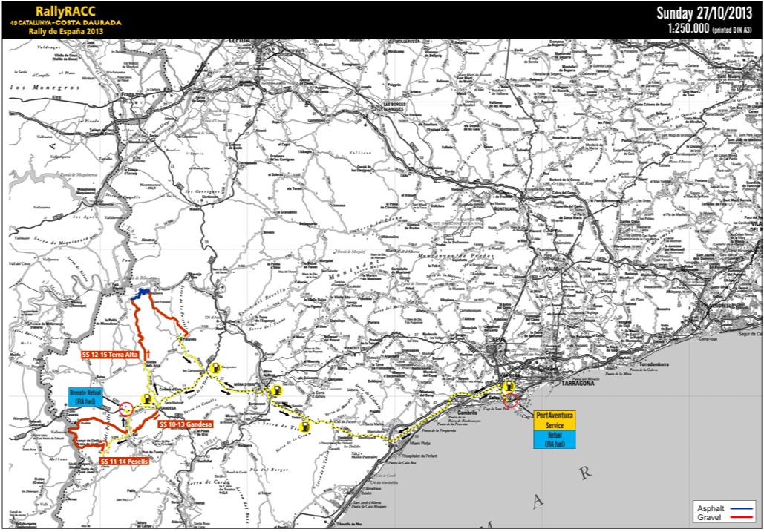
Task: Click the Prat de Comte label
Action: click(152, 452)
